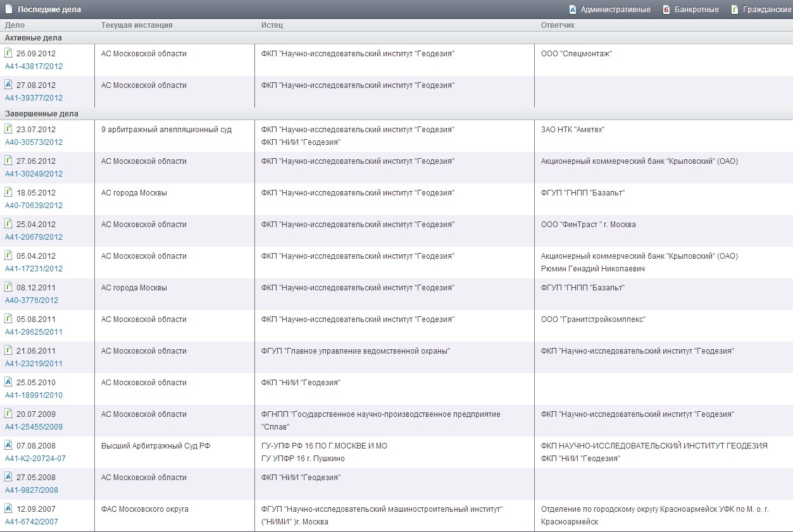The image size is (793, 532).
Task: Click the "Дело" column header
Action: coord(15,25)
